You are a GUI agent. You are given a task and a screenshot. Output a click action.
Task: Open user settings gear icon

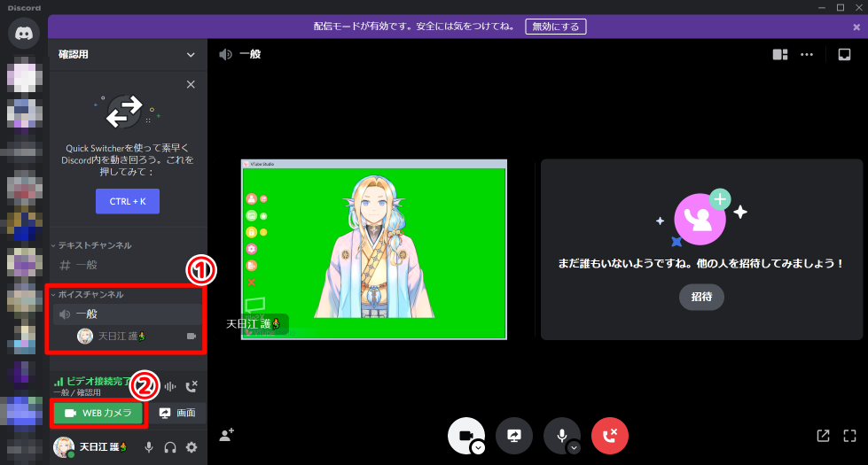(192, 447)
